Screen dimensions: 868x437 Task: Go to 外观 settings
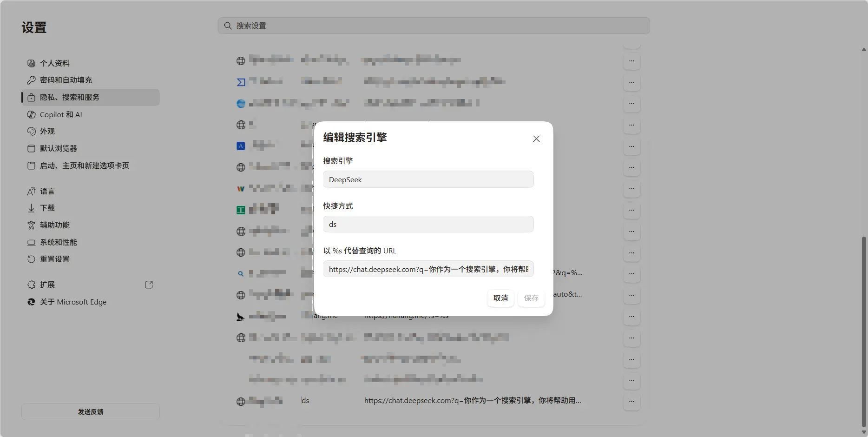[x=91, y=131]
